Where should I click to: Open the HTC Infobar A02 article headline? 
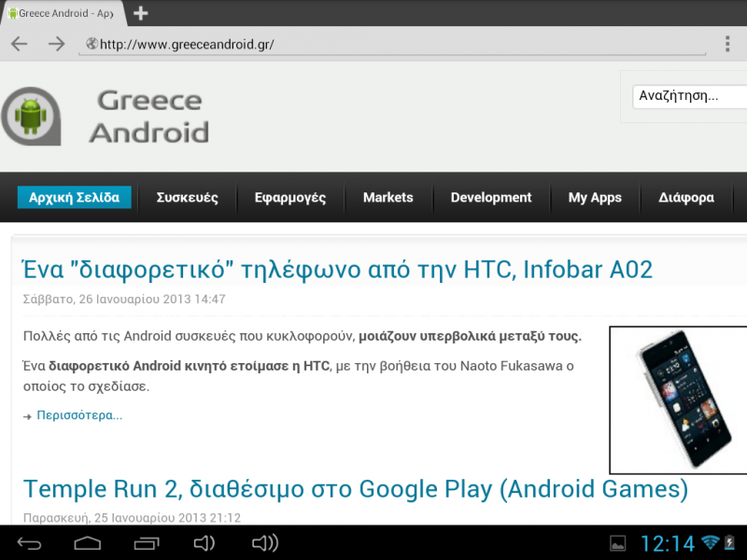(338, 270)
